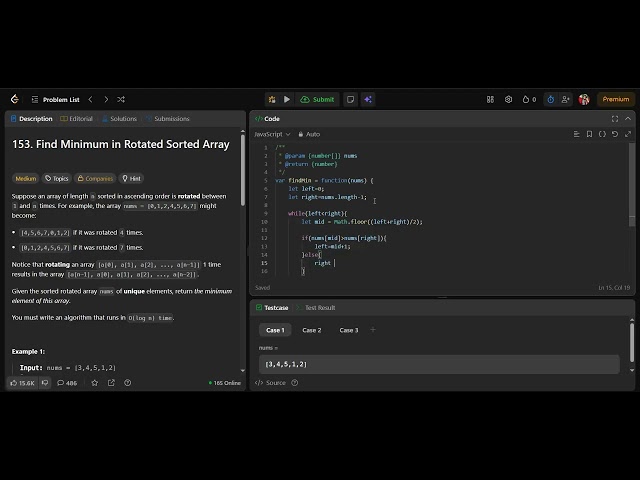Open the profile avatar menu
The image size is (640, 480).
tap(584, 99)
